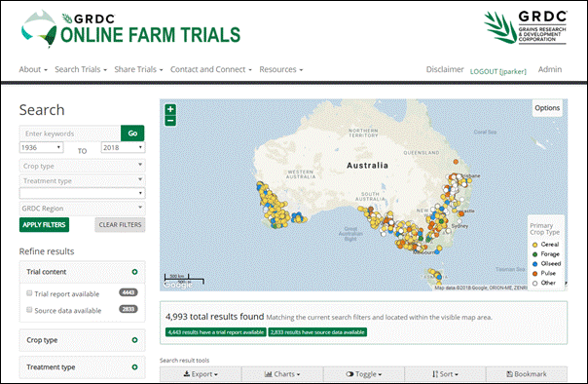Image resolution: width=588 pixels, height=384 pixels.
Task: Open the Export menu
Action: (201, 374)
